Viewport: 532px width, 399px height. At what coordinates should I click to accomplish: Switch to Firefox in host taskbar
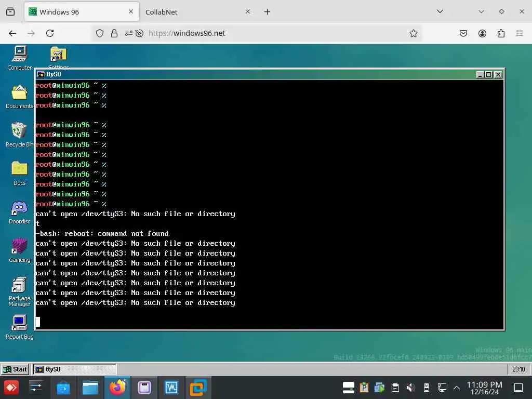[x=117, y=387]
